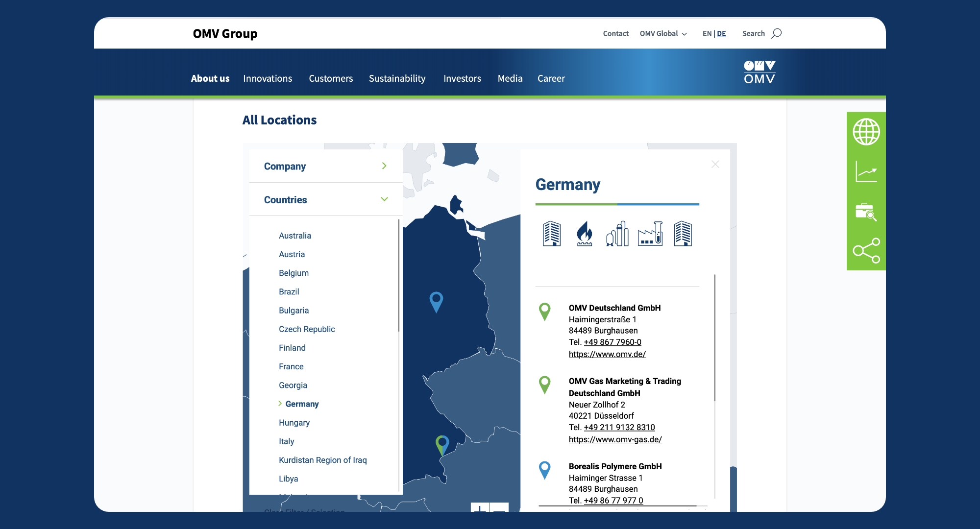Click the share icon in green sidebar
This screenshot has height=529, width=980.
pyautogui.click(x=866, y=251)
